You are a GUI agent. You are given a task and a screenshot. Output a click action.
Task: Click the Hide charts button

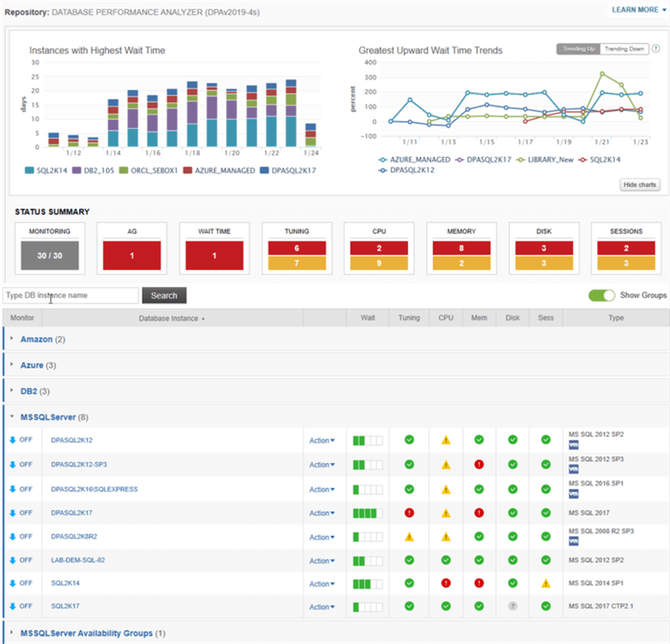(x=640, y=185)
